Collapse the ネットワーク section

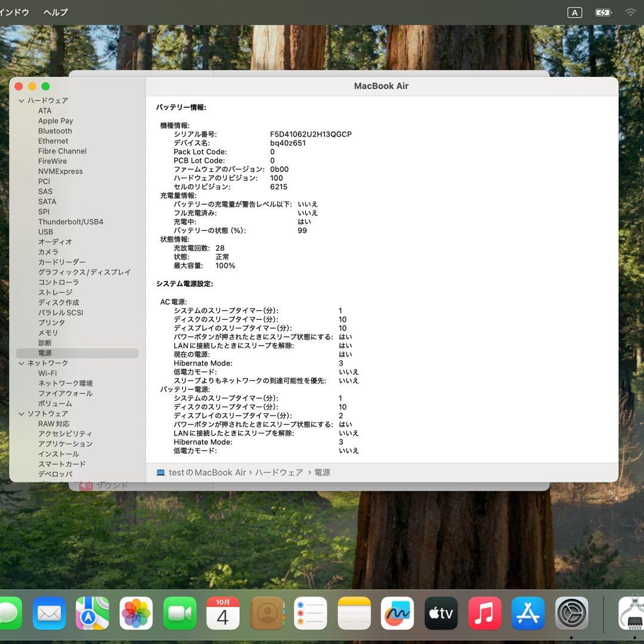(21, 363)
